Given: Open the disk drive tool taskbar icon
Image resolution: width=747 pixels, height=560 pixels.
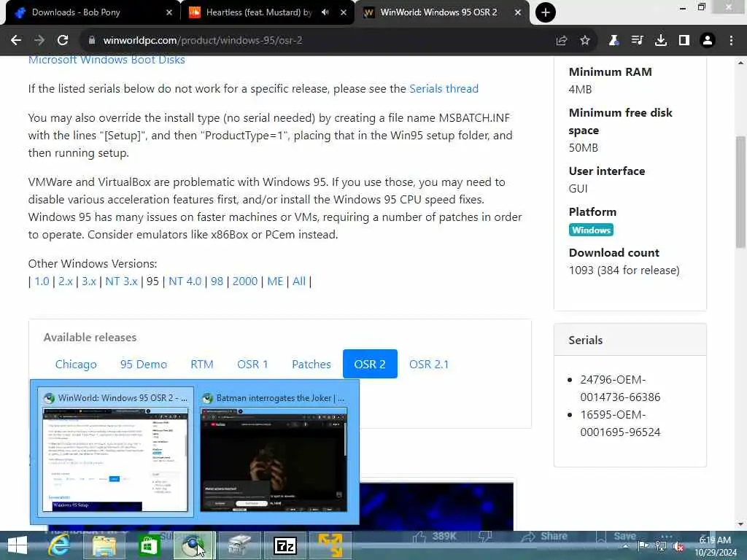Looking at the screenshot, I should click(239, 545).
